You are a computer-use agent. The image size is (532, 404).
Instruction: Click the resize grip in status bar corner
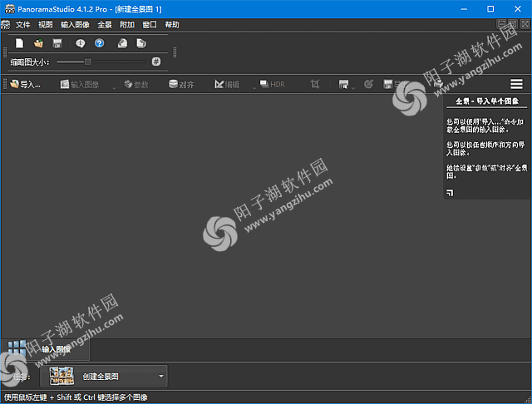coord(528,400)
